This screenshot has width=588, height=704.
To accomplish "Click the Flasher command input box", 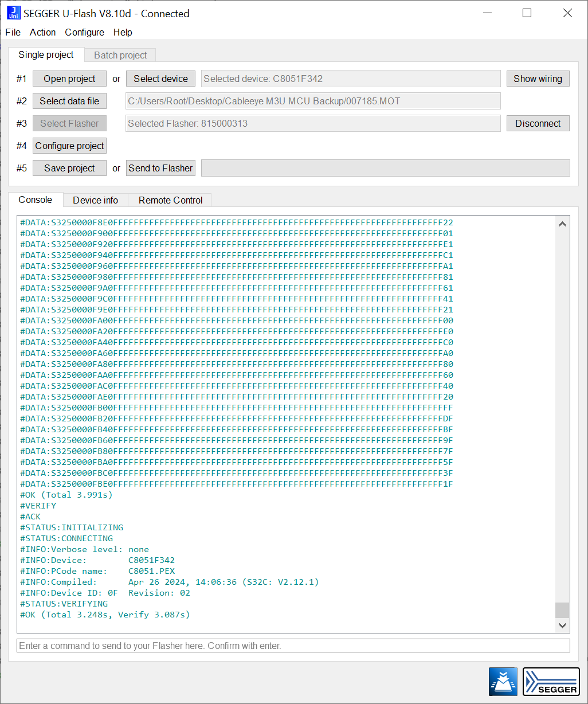I will (x=293, y=646).
